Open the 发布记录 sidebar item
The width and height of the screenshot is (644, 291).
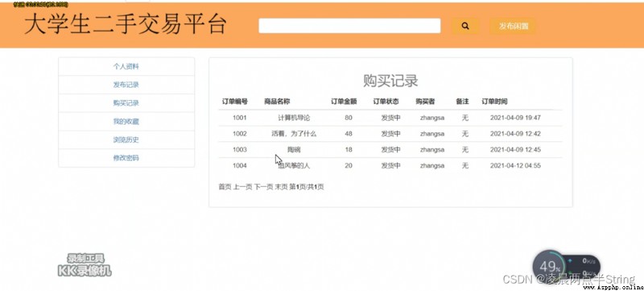(x=126, y=85)
